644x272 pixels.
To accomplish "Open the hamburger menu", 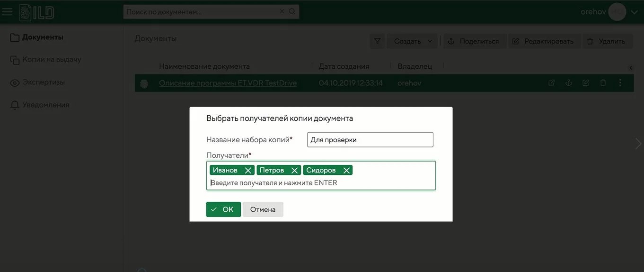I will coord(7,11).
